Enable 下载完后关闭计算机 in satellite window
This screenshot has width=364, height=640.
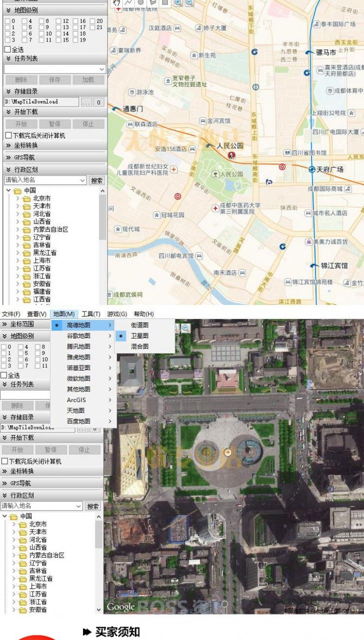click(4, 461)
